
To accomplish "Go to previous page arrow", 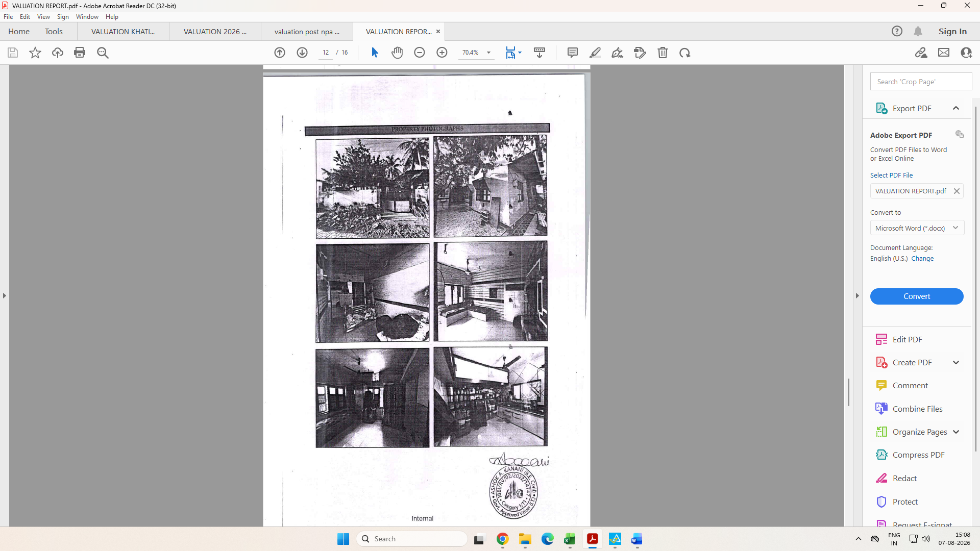I will [x=280, y=53].
